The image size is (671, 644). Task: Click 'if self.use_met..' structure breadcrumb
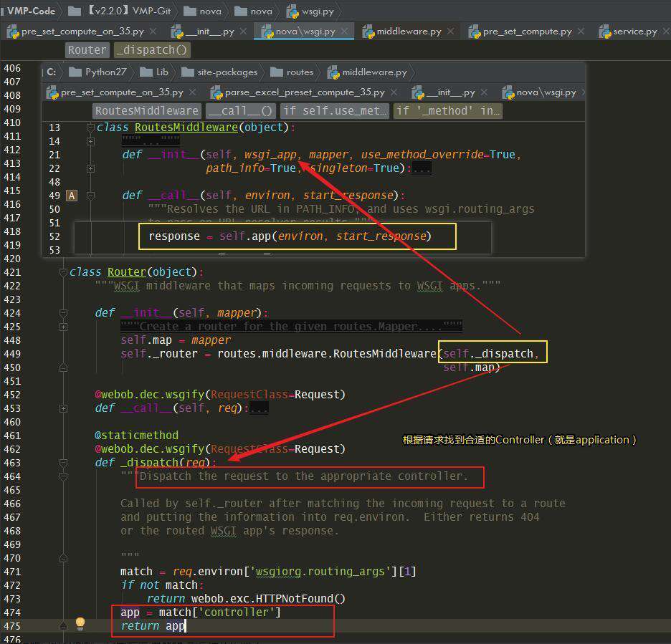(335, 111)
